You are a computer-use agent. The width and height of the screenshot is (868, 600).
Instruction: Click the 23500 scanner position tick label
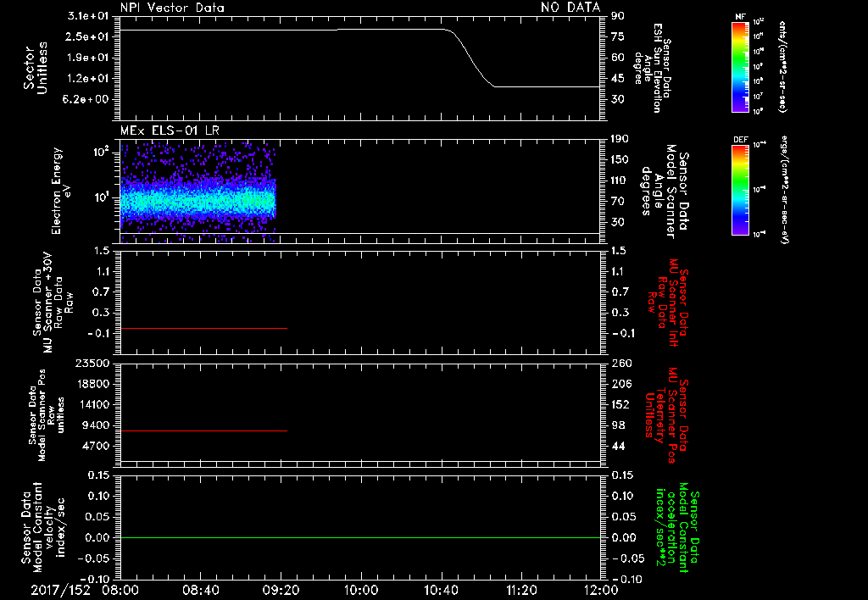91,363
